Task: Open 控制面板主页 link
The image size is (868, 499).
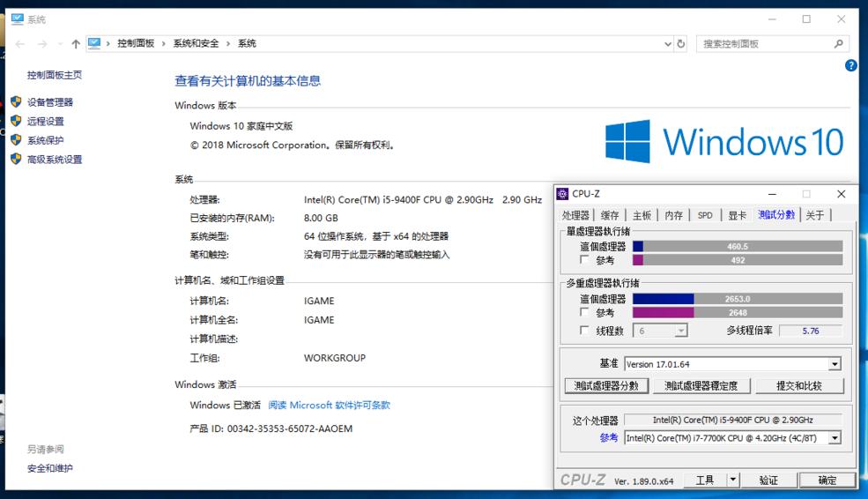Action: pos(55,75)
